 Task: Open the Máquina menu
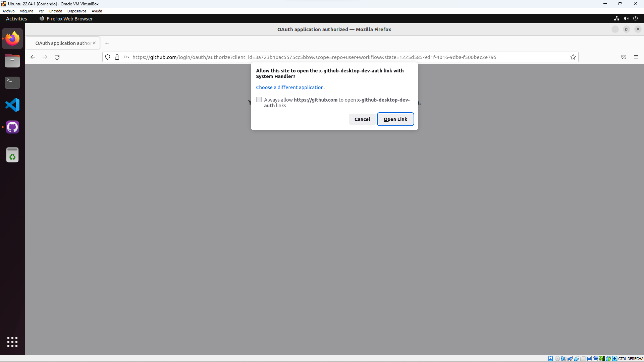(x=26, y=11)
